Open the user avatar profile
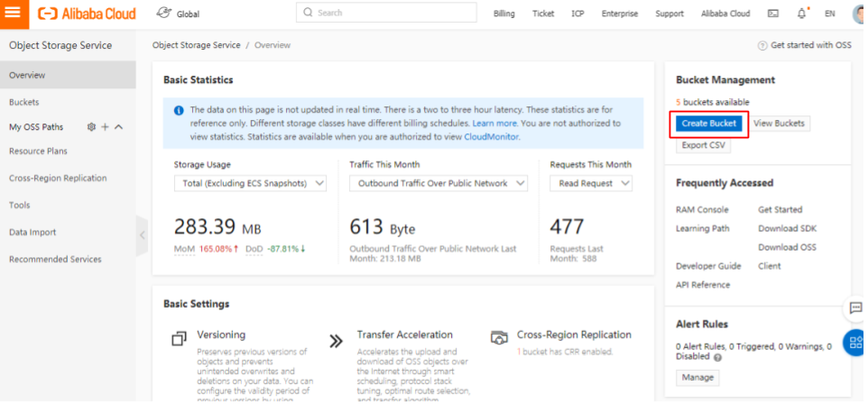Screen dimensions: 868x405 [860, 14]
